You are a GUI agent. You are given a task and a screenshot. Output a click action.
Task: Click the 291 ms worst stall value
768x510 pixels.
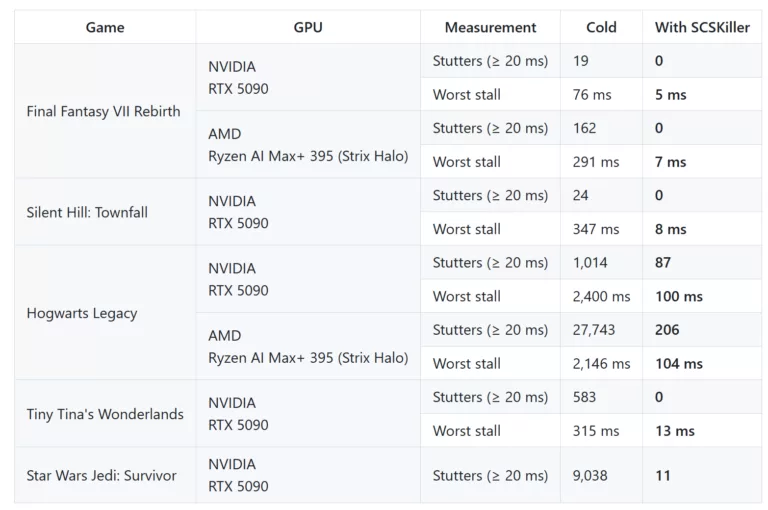coord(596,162)
